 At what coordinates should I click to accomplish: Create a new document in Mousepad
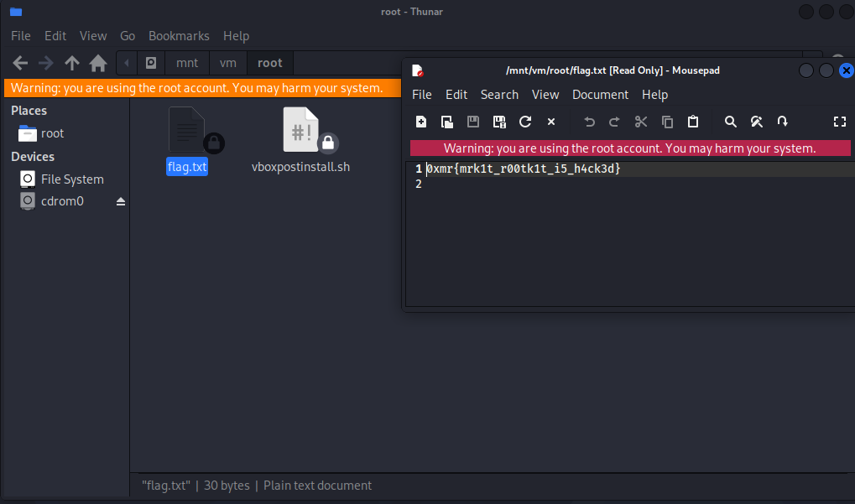point(421,122)
